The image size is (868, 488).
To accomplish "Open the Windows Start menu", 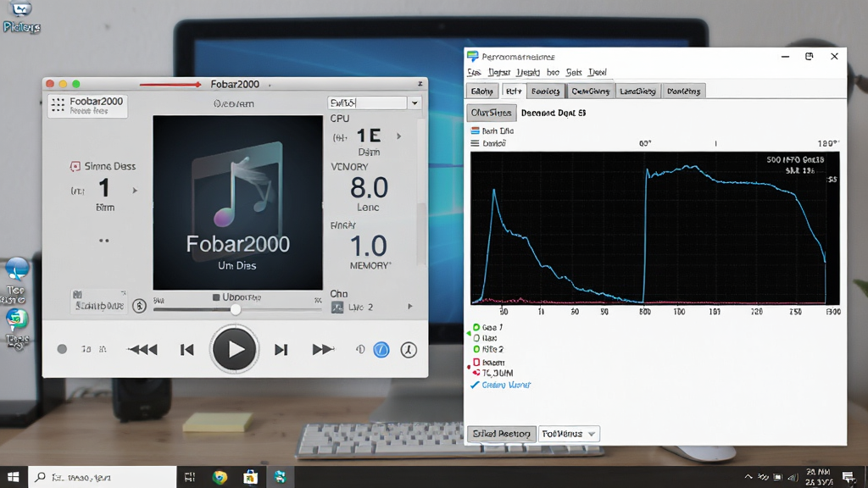I will tap(14, 477).
